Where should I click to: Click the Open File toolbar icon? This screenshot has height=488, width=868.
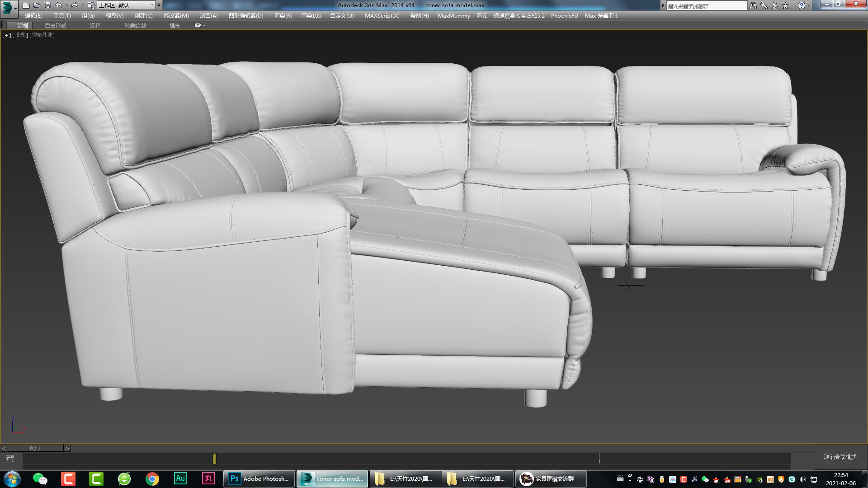36,5
